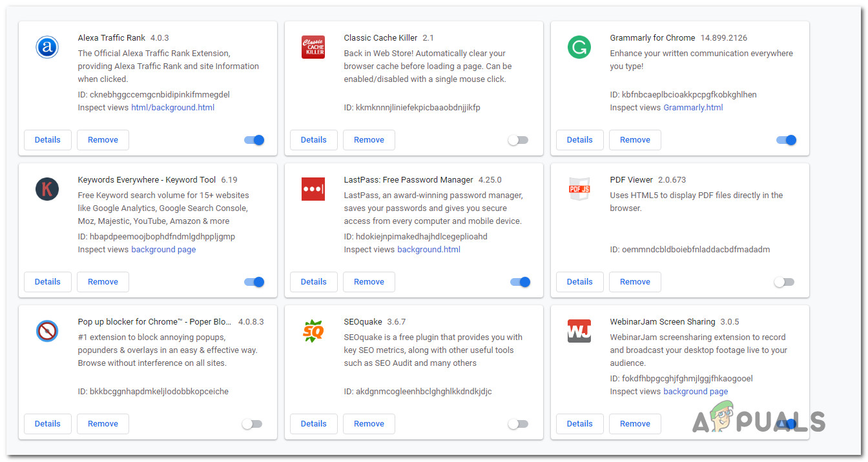Screen dimensions: 868x462
Task: Click the Grammarly green G icon
Action: (x=579, y=47)
